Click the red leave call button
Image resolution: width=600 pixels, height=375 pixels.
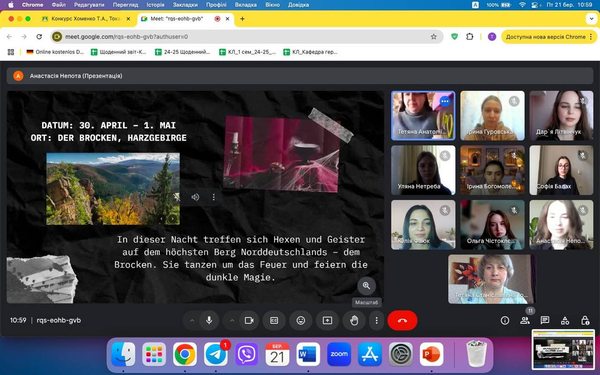coord(402,320)
